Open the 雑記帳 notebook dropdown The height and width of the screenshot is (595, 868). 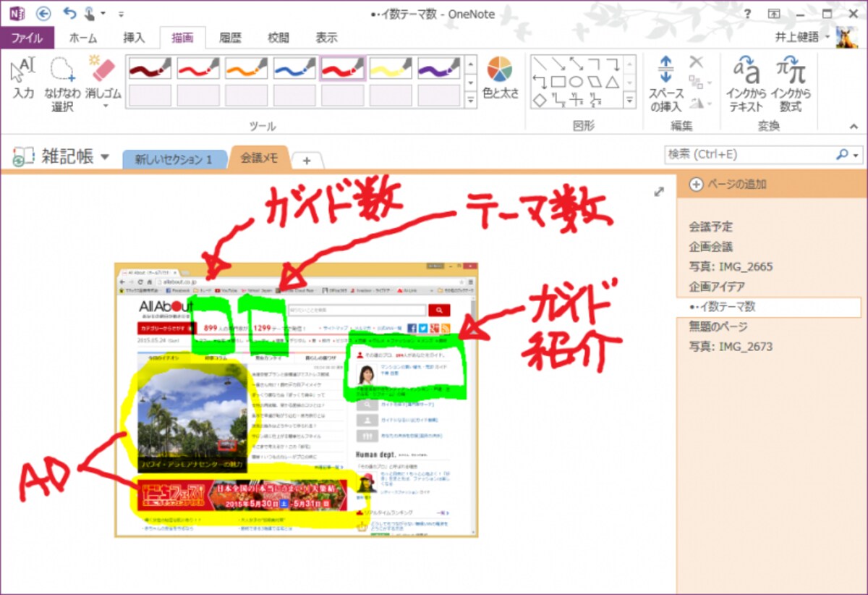click(x=105, y=157)
